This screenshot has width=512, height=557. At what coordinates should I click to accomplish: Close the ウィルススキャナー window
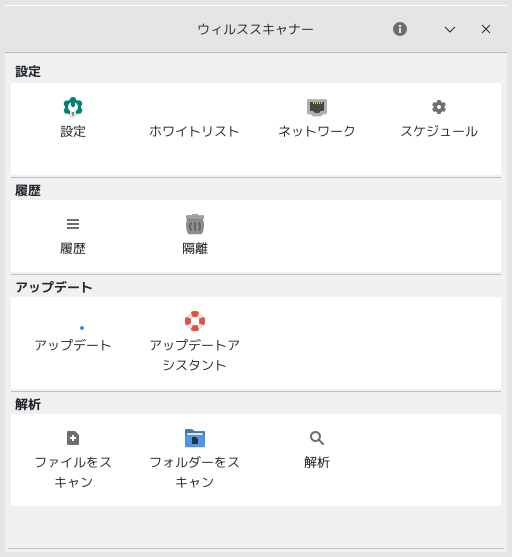pyautogui.click(x=486, y=29)
